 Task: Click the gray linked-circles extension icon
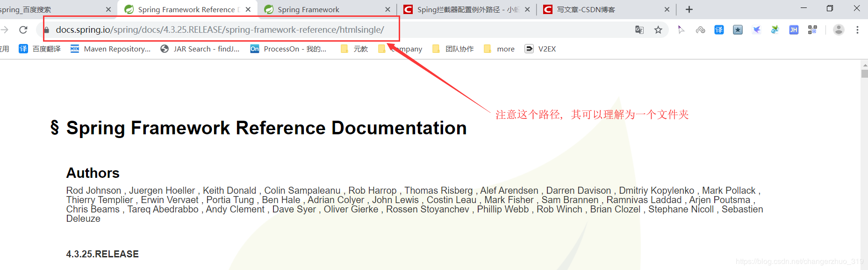coord(700,30)
